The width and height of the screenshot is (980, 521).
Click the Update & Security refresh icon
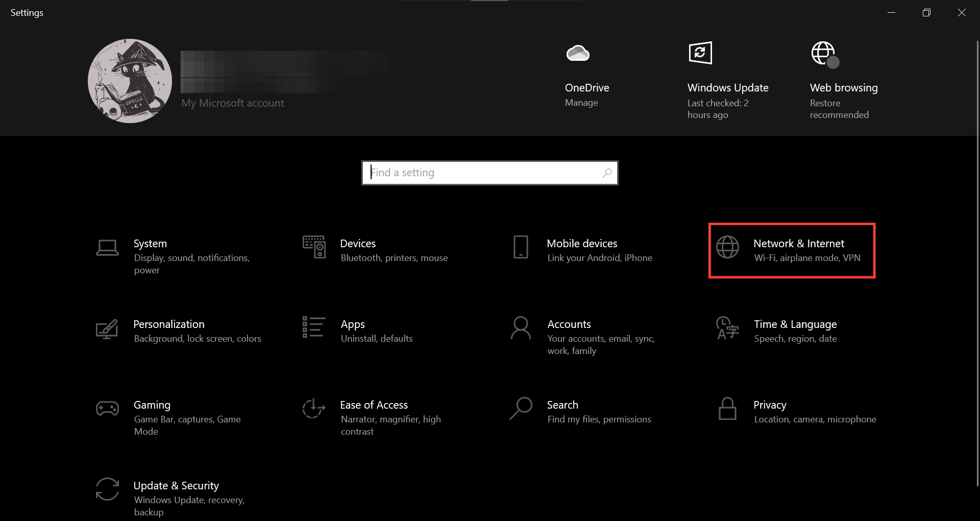click(107, 489)
